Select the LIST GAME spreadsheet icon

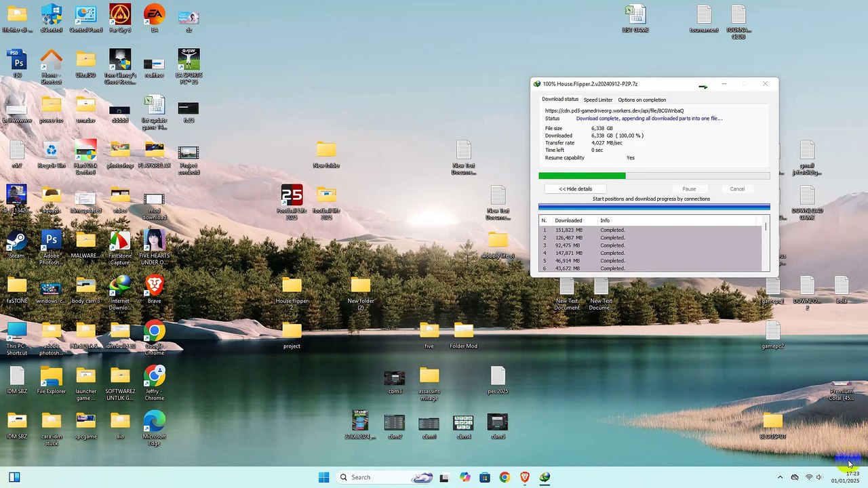(635, 18)
